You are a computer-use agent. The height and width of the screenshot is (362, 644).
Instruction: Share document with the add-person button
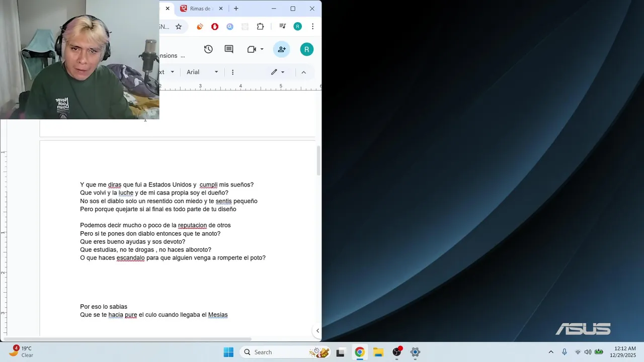point(282,49)
